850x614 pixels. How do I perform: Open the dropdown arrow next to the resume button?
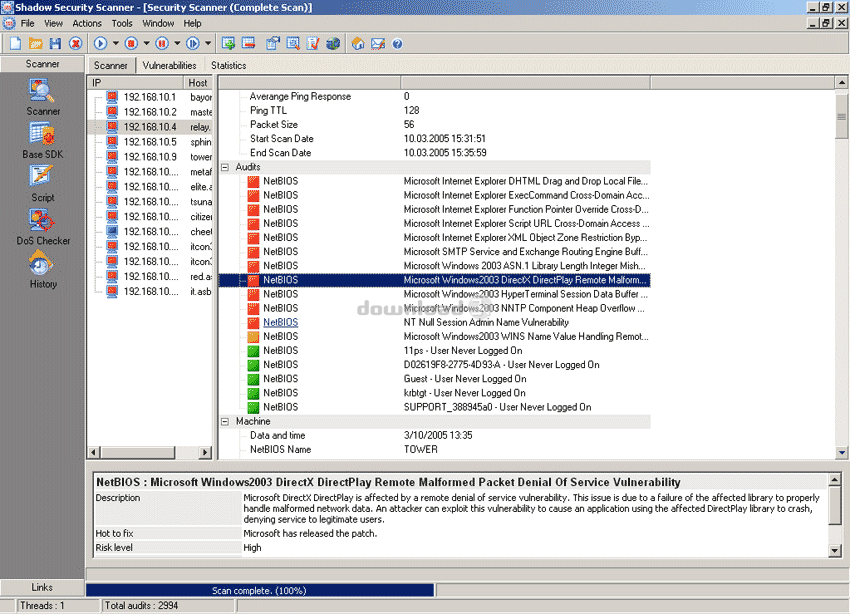[x=208, y=43]
